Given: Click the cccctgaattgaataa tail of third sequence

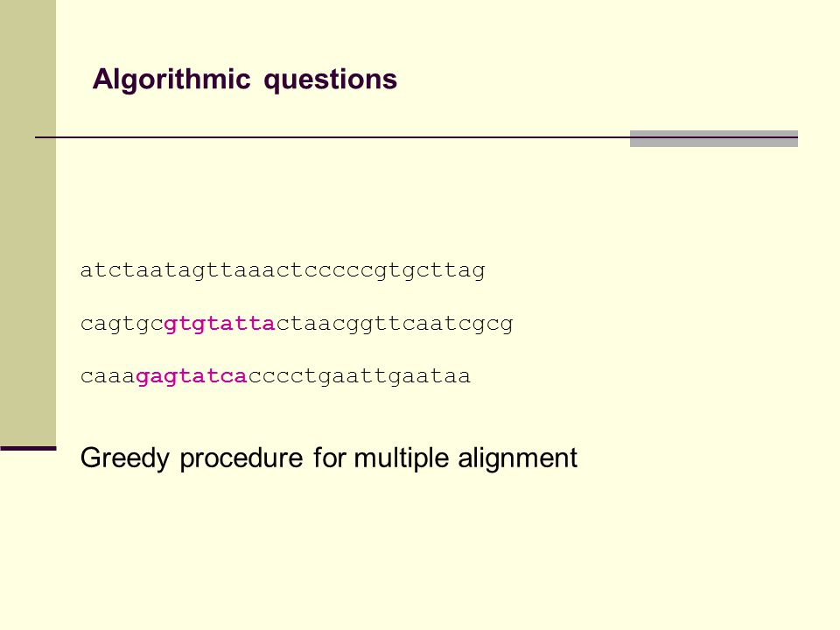Looking at the screenshot, I should click(360, 376).
